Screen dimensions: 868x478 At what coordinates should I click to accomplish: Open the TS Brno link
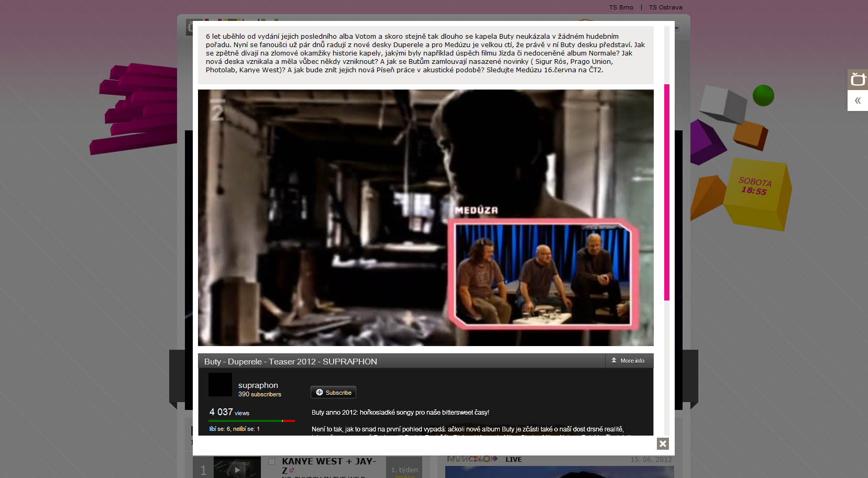coord(621,7)
